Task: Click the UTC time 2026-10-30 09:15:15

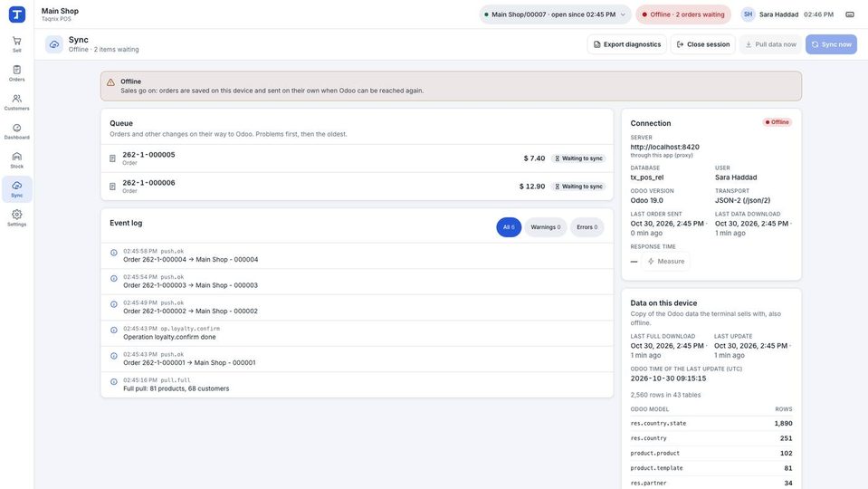Action: click(x=668, y=379)
